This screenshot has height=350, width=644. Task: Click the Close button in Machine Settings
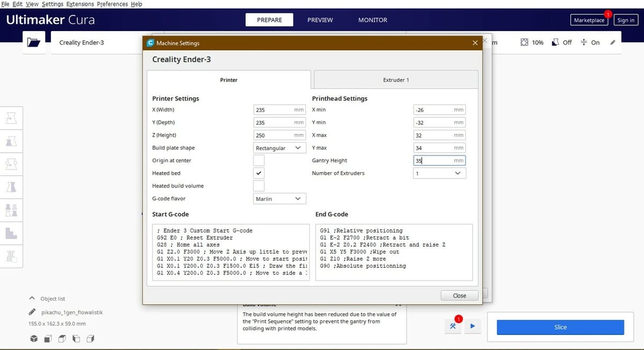pos(459,295)
